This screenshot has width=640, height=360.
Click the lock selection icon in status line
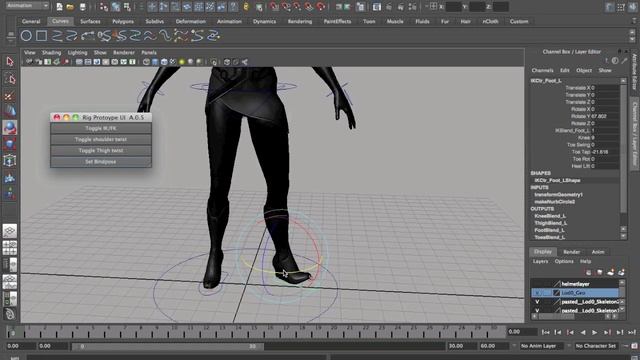(x=246, y=7)
